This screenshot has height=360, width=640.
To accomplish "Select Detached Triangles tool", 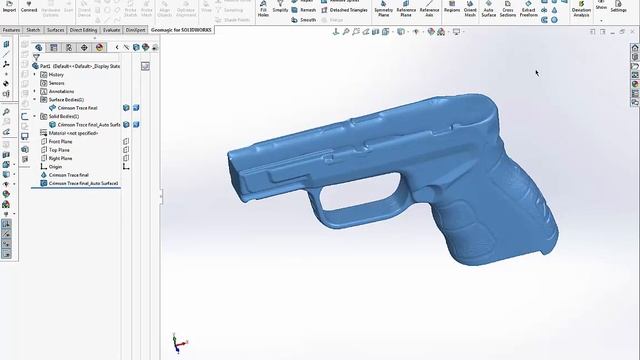I will coord(344,10).
